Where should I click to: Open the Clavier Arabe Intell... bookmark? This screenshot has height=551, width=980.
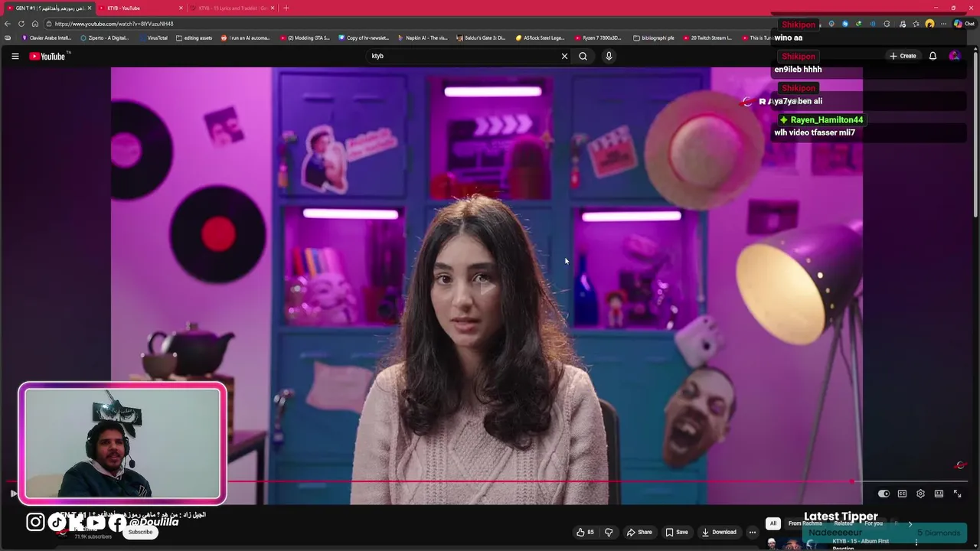pos(47,37)
